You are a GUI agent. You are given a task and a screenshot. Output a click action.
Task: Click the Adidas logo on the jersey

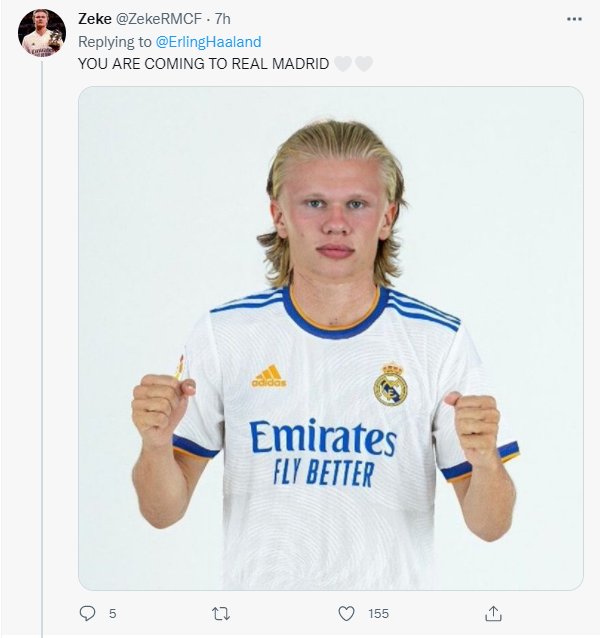click(268, 376)
